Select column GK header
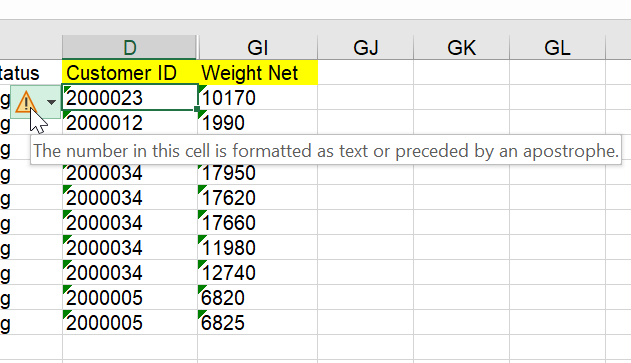Screen dimensions: 631x363 [x=461, y=47]
